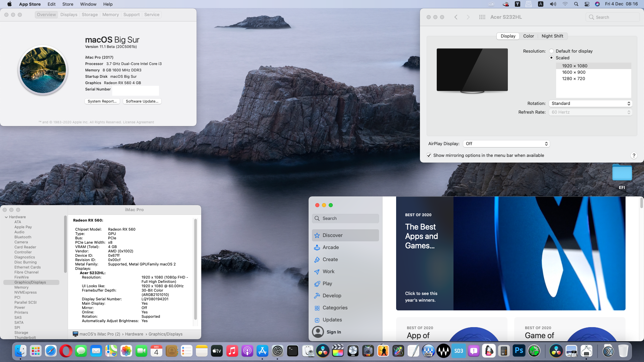Select 1280 × 720 resolution
Image resolution: width=644 pixels, height=362 pixels.
[593, 79]
